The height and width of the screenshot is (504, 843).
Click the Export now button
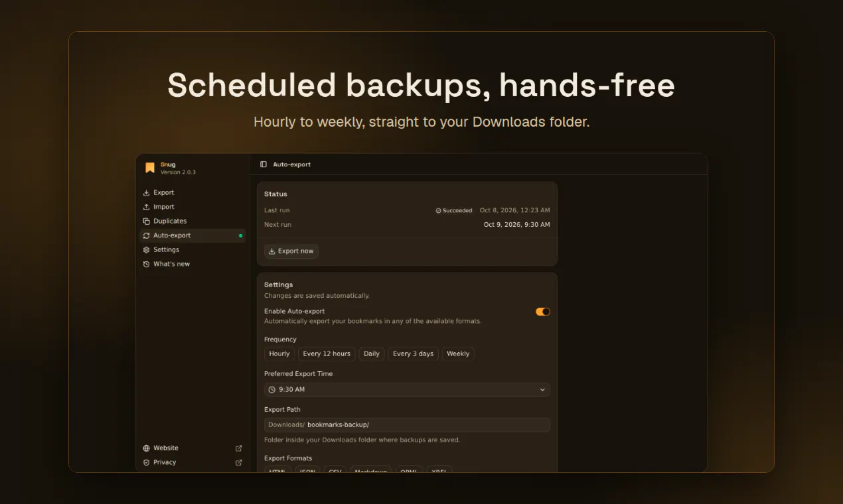(x=291, y=251)
